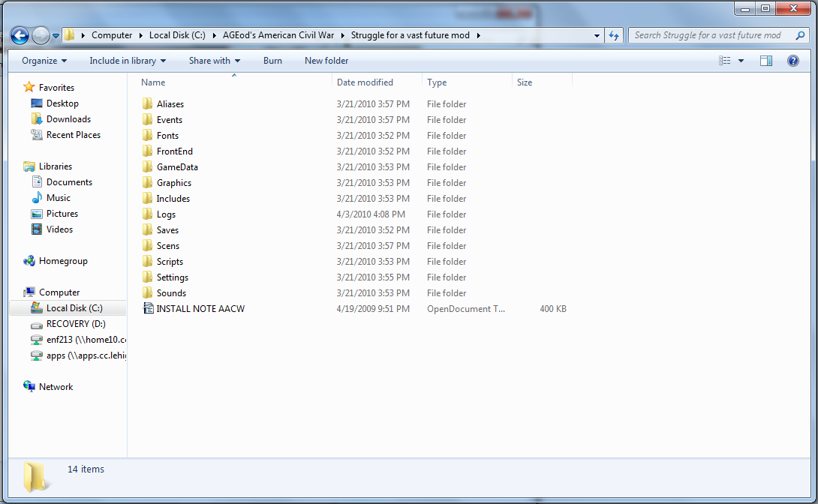Click the Refresh button beside address bar

tap(614, 35)
